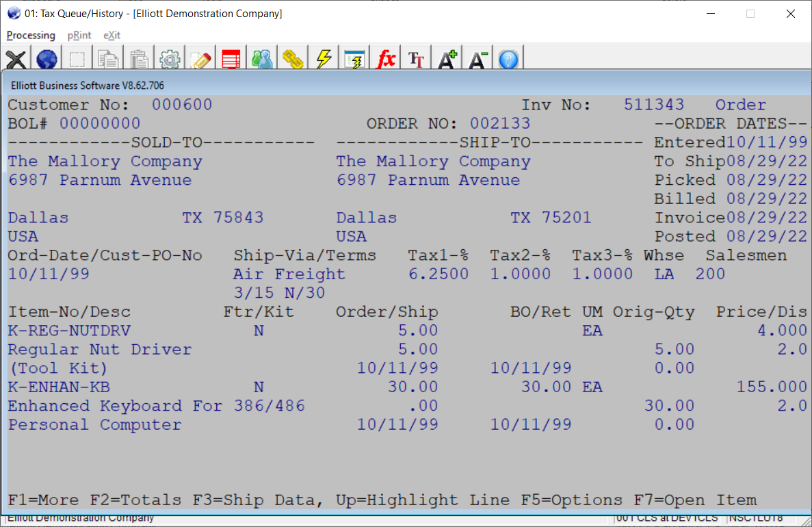Click F7=Open Item function key hint
812x527 pixels.
(x=695, y=500)
